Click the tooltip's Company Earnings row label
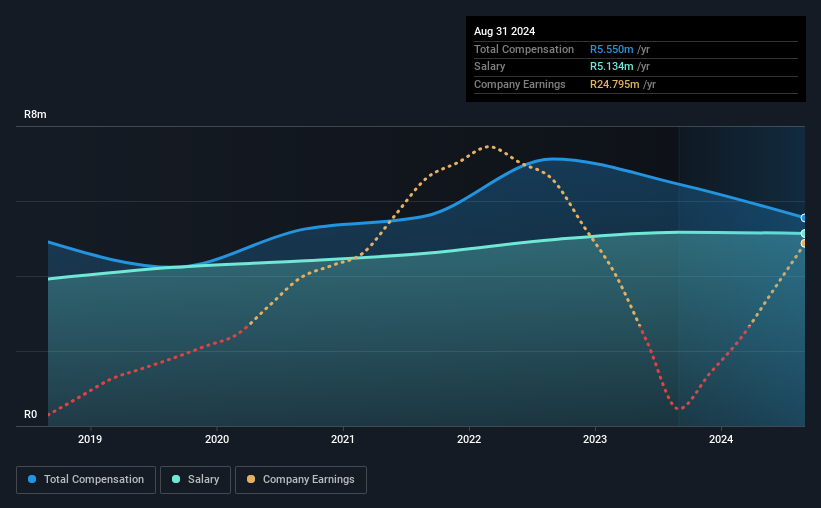 click(x=519, y=84)
